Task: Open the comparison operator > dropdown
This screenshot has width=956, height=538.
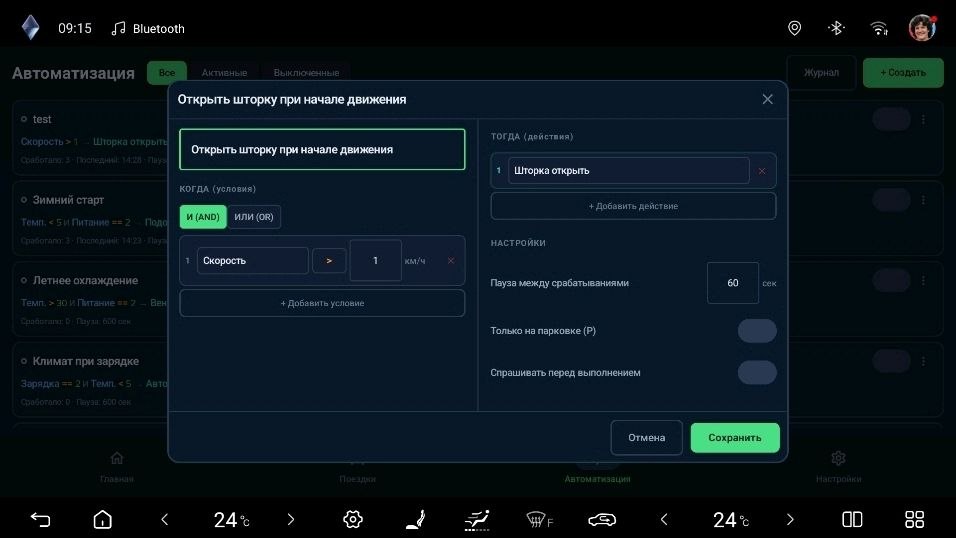Action: (329, 260)
